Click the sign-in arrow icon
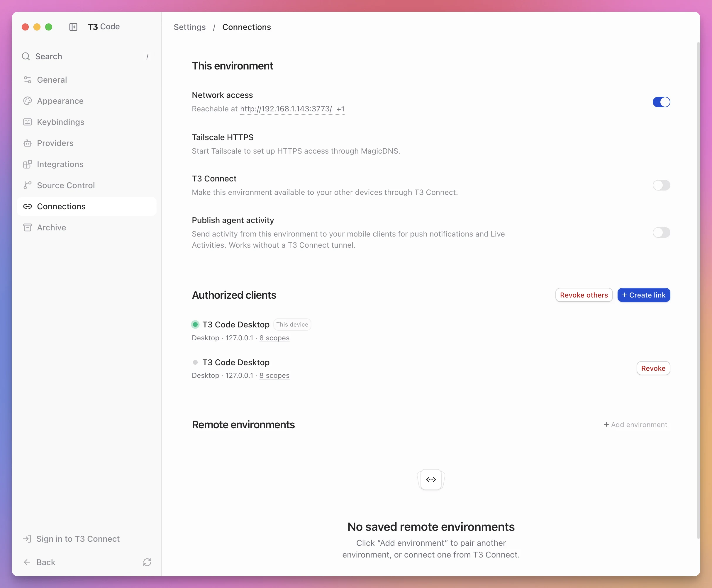The height and width of the screenshot is (588, 712). (x=27, y=539)
